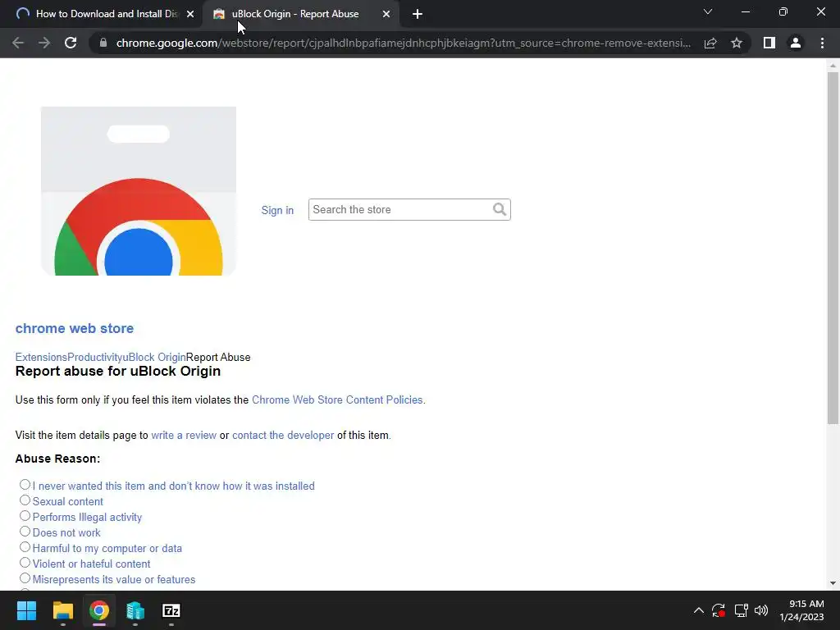View site information lock icon
This screenshot has width=840, height=630.
tap(103, 43)
